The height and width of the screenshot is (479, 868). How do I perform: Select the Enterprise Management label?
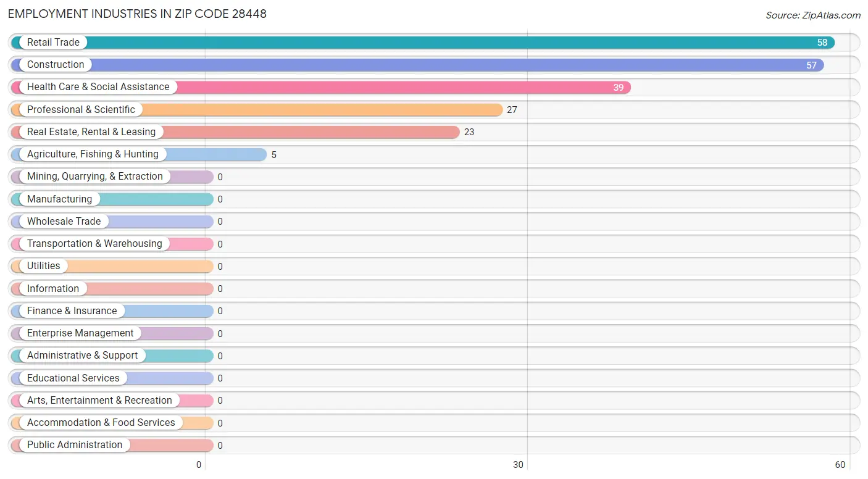point(80,333)
